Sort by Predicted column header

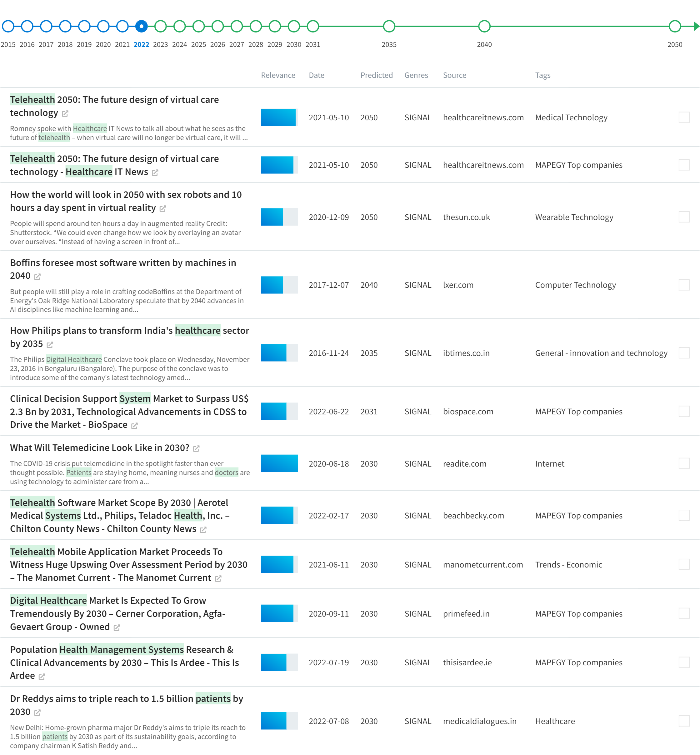(x=376, y=75)
